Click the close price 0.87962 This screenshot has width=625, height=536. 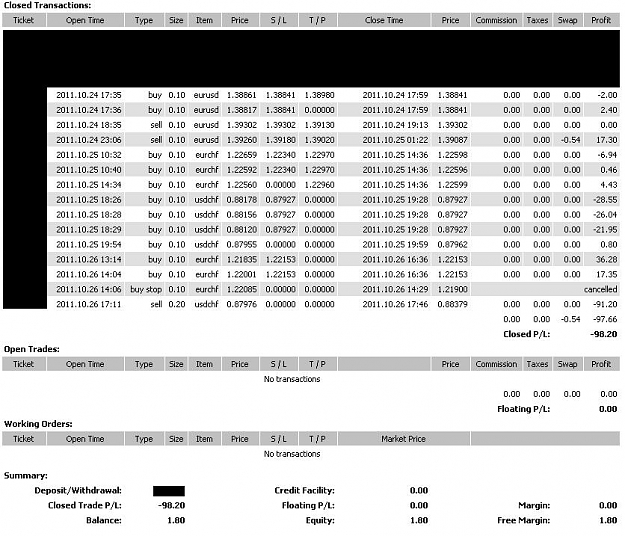[x=452, y=245]
